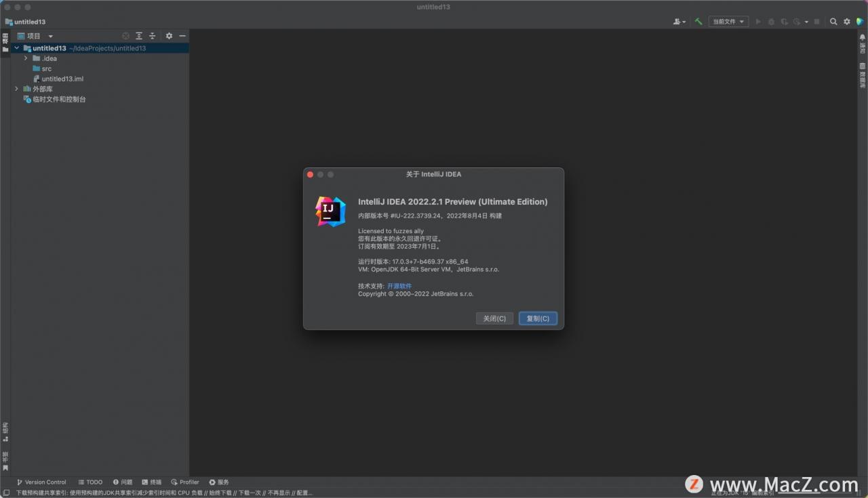
Task: Click the 您有此版本的永久回退许可证 line
Action: pyautogui.click(x=400, y=238)
